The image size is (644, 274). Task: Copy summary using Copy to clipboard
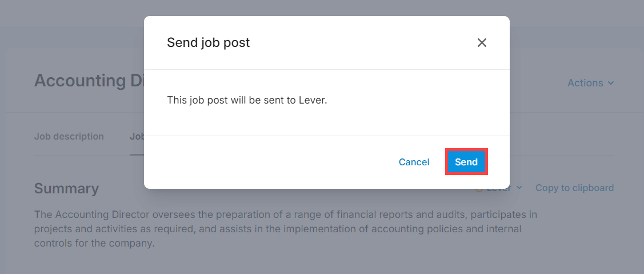tap(574, 188)
